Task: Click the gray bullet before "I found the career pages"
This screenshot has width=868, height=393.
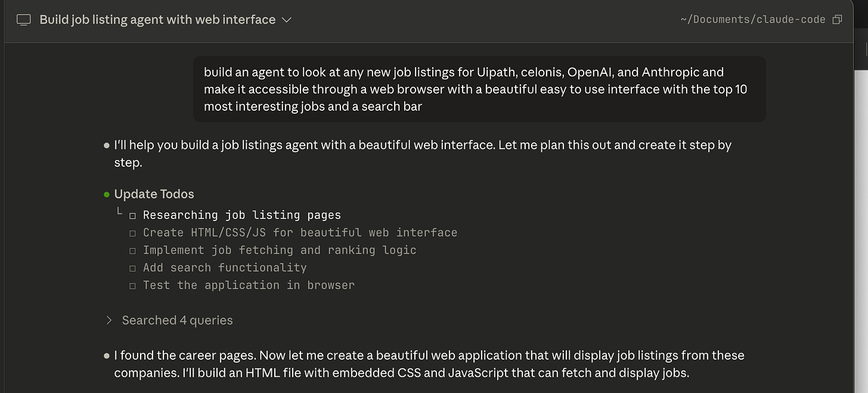Action: click(x=107, y=356)
